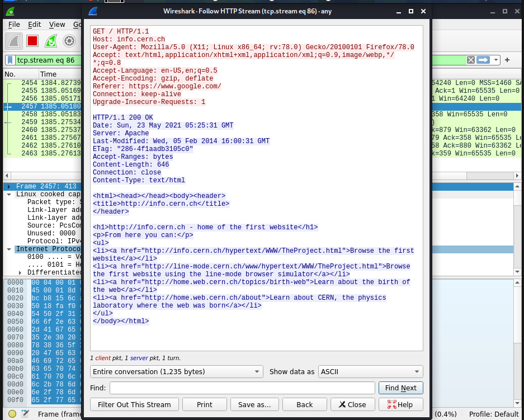Screen dimensions: 524x420
Task: Open the View menu
Action: pyautogui.click(x=57, y=25)
